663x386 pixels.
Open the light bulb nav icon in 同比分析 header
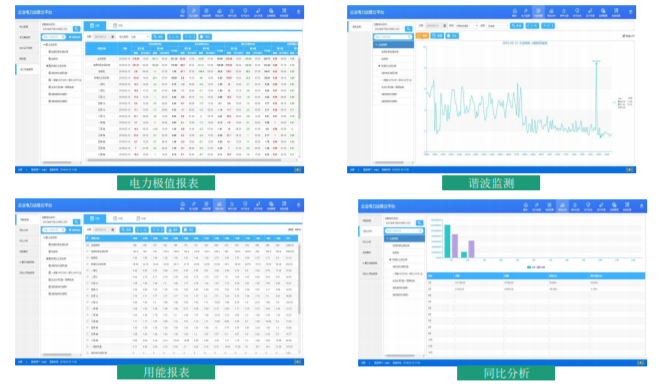[588, 205]
